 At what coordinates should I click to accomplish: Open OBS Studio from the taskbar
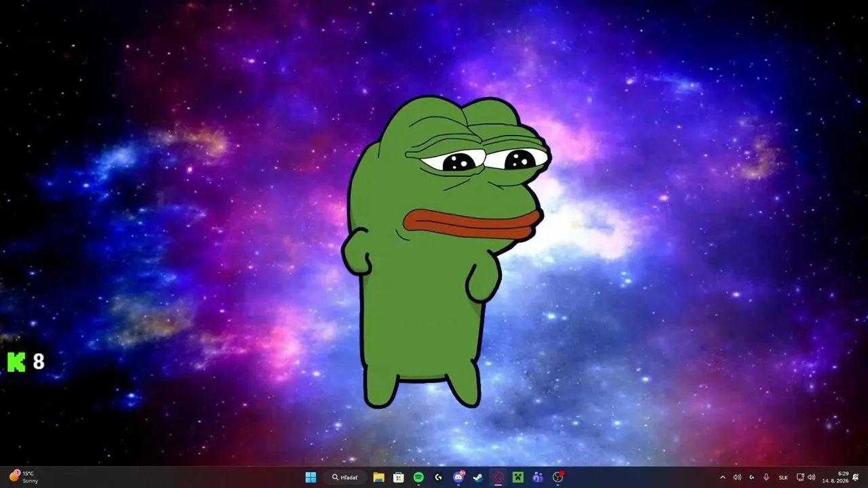(x=558, y=477)
